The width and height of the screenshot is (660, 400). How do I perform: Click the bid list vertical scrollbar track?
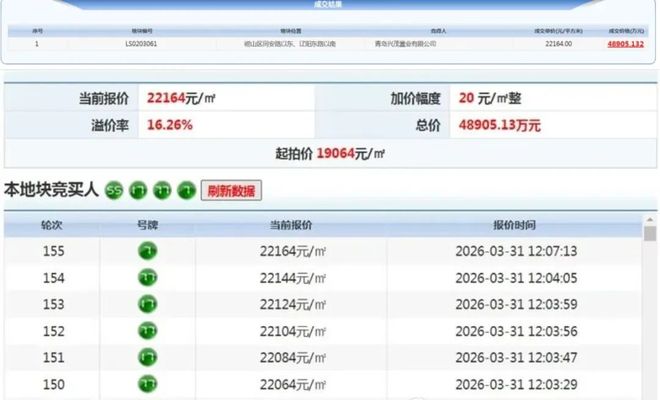click(x=650, y=320)
